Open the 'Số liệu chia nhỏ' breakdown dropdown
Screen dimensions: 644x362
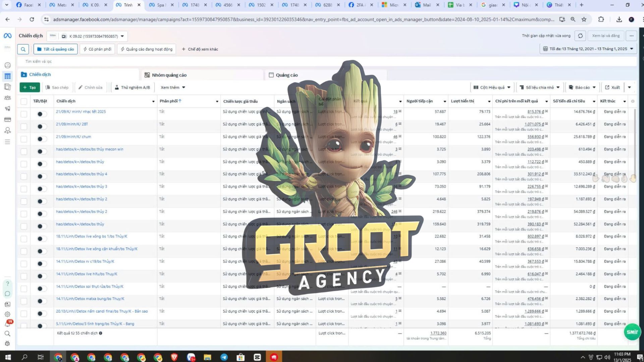point(540,87)
